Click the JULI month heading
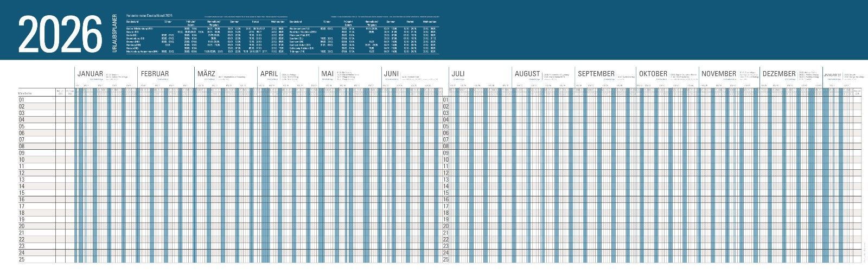 pyautogui.click(x=458, y=74)
